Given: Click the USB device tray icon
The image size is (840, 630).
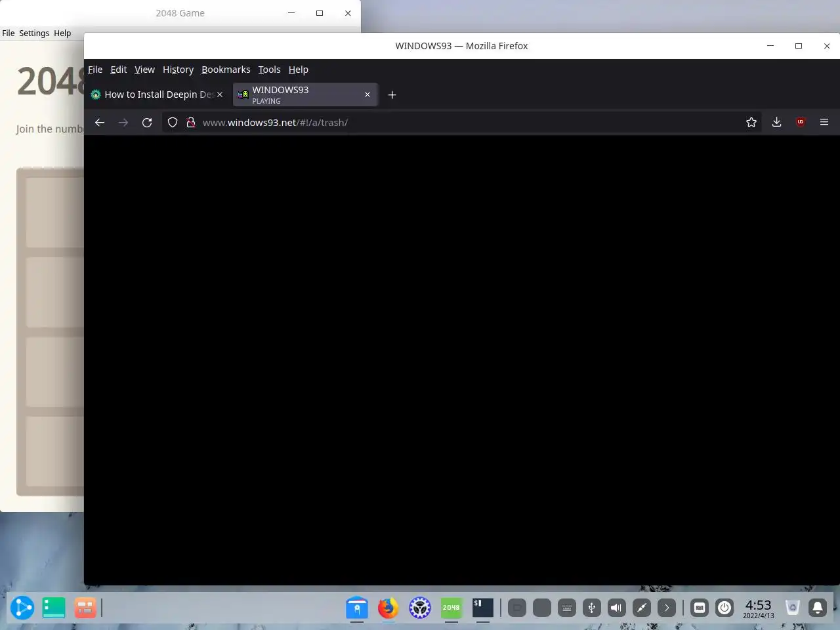Looking at the screenshot, I should click(x=592, y=608).
